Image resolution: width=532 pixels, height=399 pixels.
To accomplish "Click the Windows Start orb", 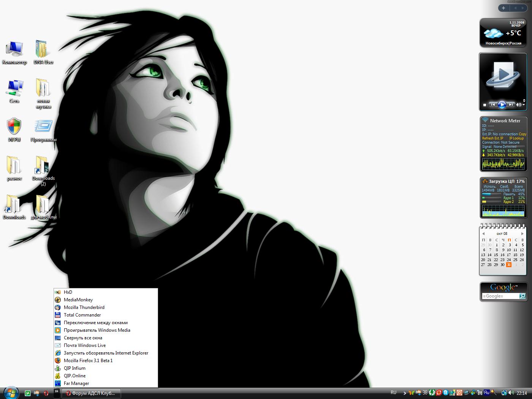I will point(11,393).
